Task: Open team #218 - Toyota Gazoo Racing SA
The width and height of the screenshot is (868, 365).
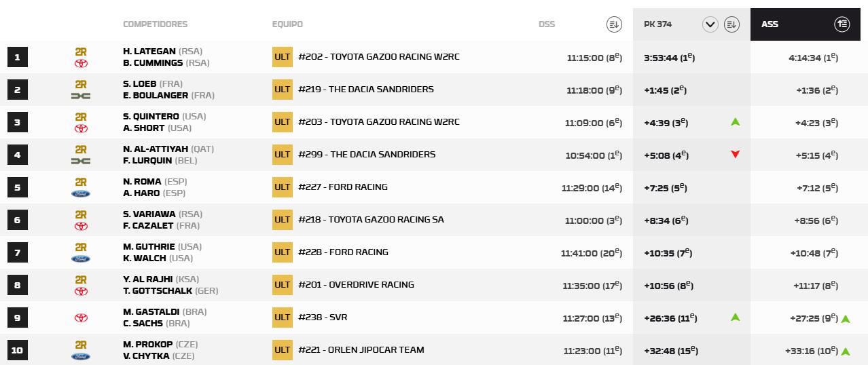Action: pos(371,220)
